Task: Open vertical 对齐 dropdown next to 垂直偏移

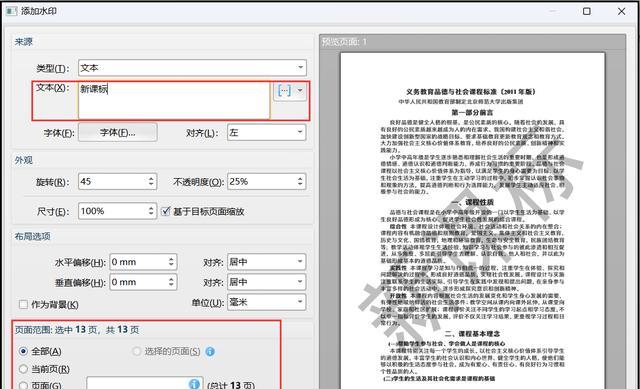Action: (x=267, y=282)
